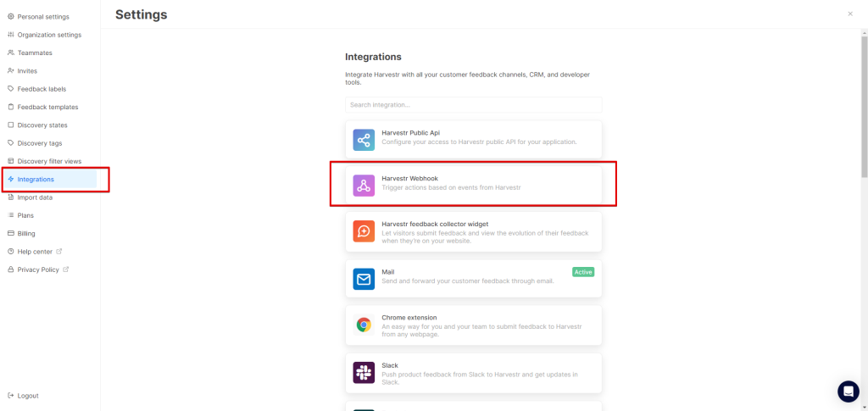Click the Harvestr Public Api share icon
Screen dimensions: 868x411
364,140
